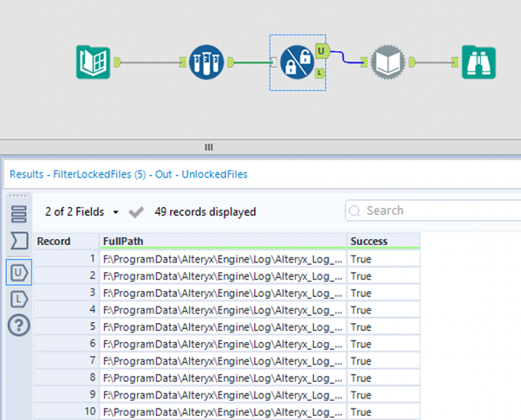
Task: Click the L output anchor of FilterLockedFiles
Action: pyautogui.click(x=320, y=73)
